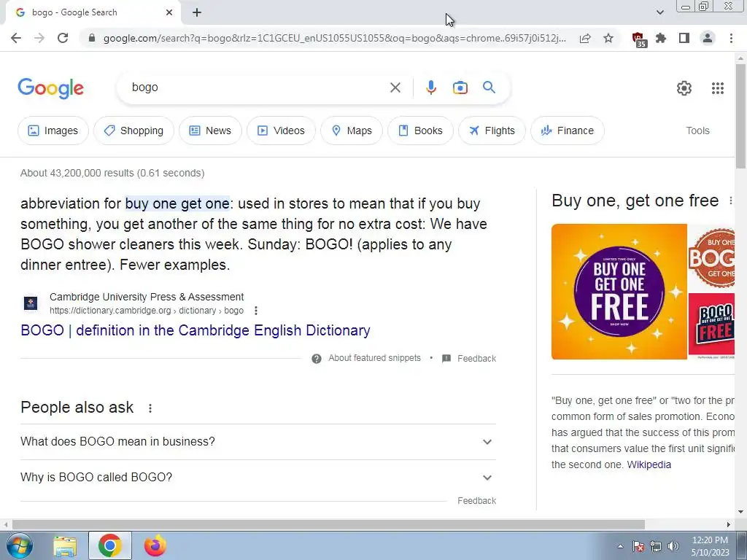
Task: Open People also ask options menu
Action: tap(150, 408)
